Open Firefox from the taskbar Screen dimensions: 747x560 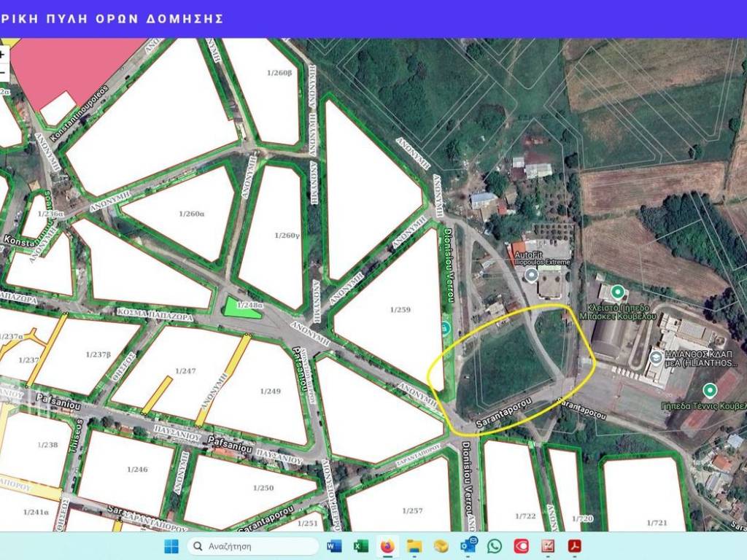387,546
